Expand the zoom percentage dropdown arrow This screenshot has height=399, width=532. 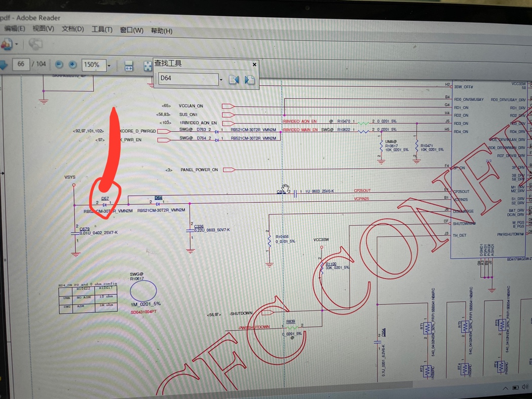click(108, 65)
